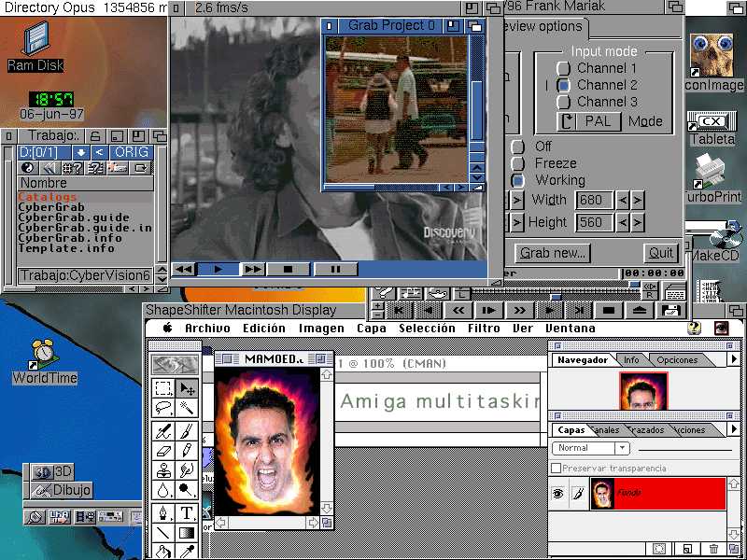The width and height of the screenshot is (747, 560).
Task: Click the trash icon in the Capas palette
Action: [x=712, y=548]
